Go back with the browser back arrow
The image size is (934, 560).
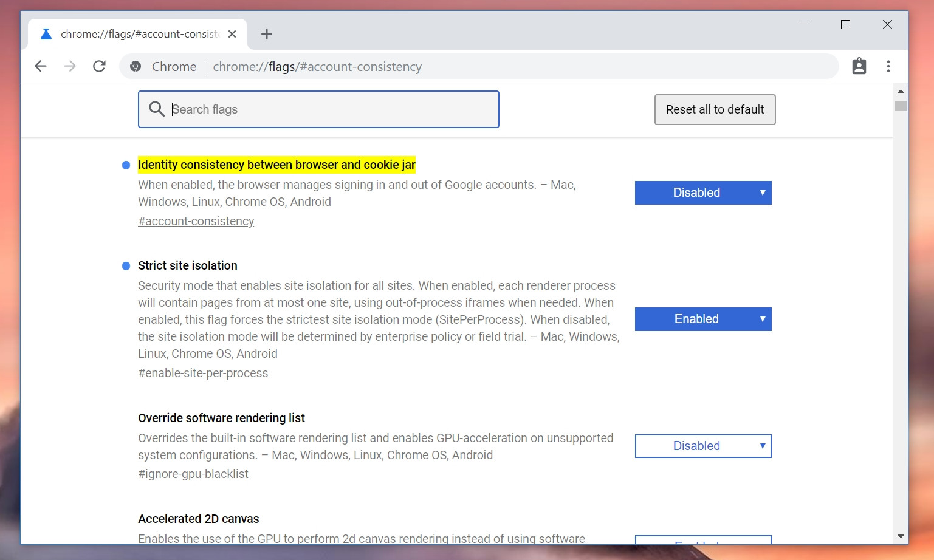coord(41,66)
